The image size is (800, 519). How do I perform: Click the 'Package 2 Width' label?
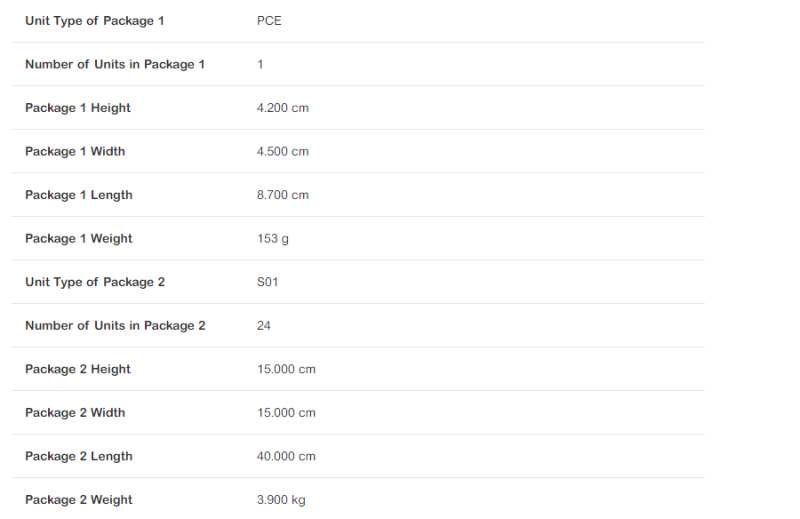[x=75, y=413]
